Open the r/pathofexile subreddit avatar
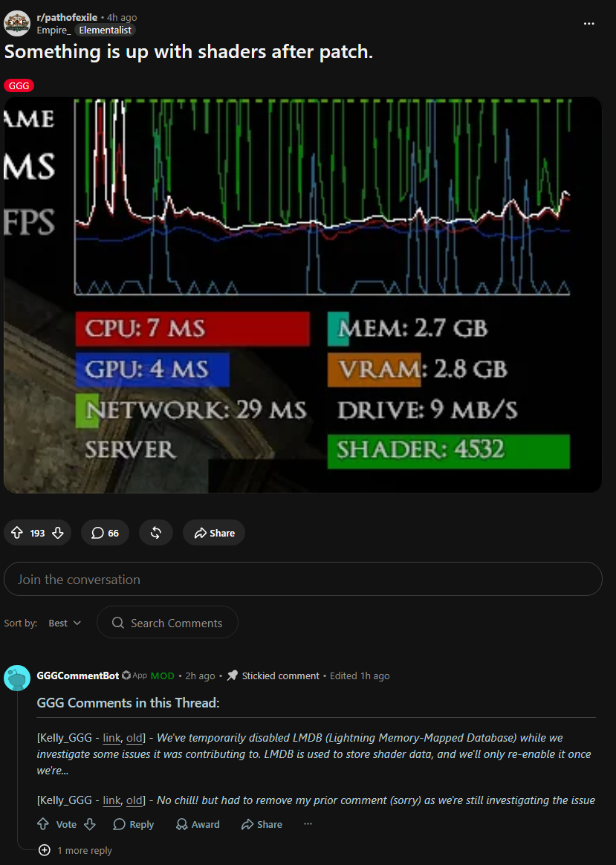Image resolution: width=616 pixels, height=865 pixels. click(x=17, y=23)
